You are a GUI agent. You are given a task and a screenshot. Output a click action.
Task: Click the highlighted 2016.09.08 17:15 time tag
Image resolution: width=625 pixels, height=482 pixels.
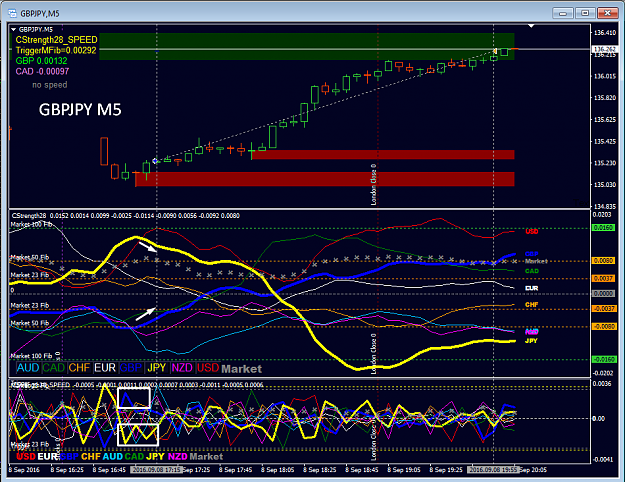tap(157, 470)
